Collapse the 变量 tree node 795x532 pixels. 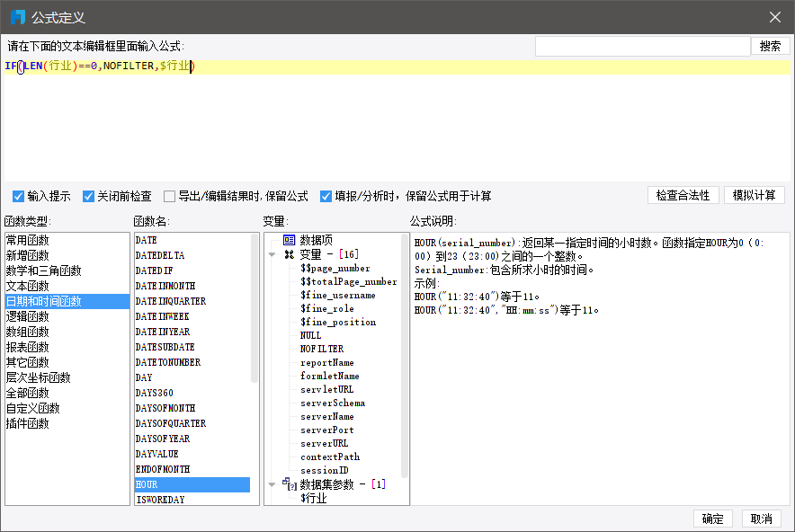(273, 254)
